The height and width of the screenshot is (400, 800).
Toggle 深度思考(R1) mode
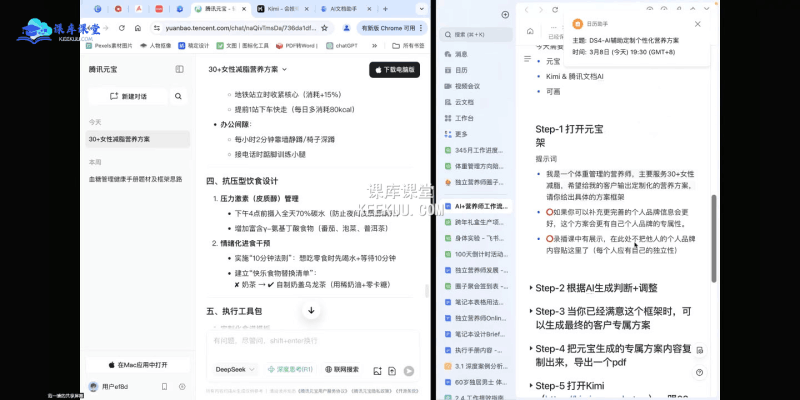tap(290, 369)
